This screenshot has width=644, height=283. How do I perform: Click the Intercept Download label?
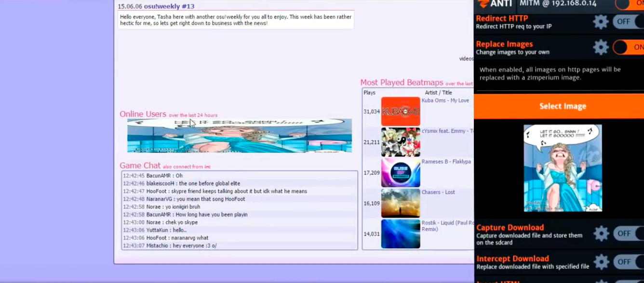point(512,258)
